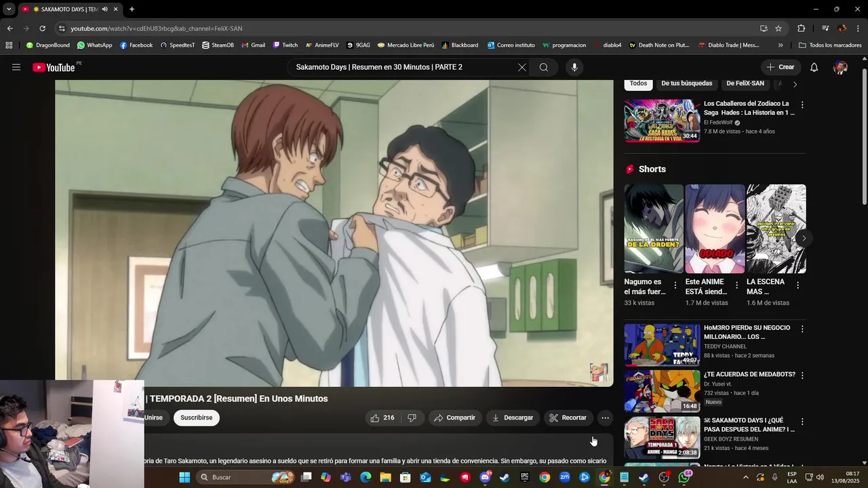Open a new browser tab

pyautogui.click(x=132, y=9)
